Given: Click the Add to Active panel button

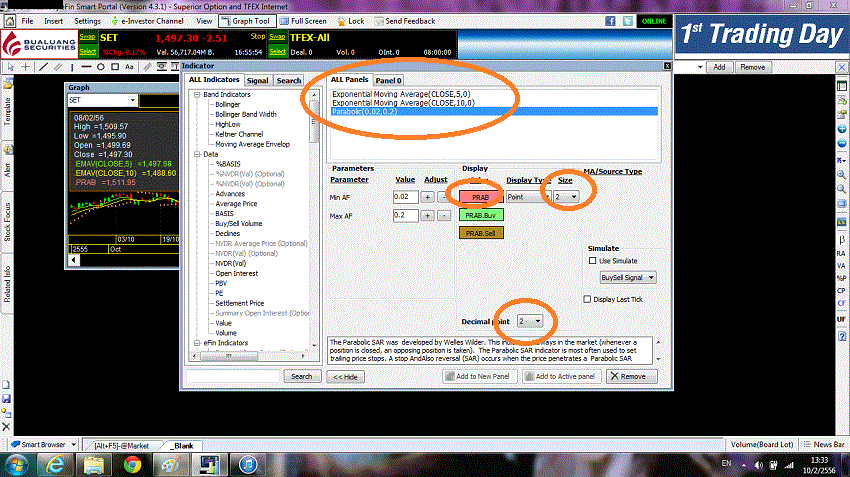Looking at the screenshot, I should (561, 376).
